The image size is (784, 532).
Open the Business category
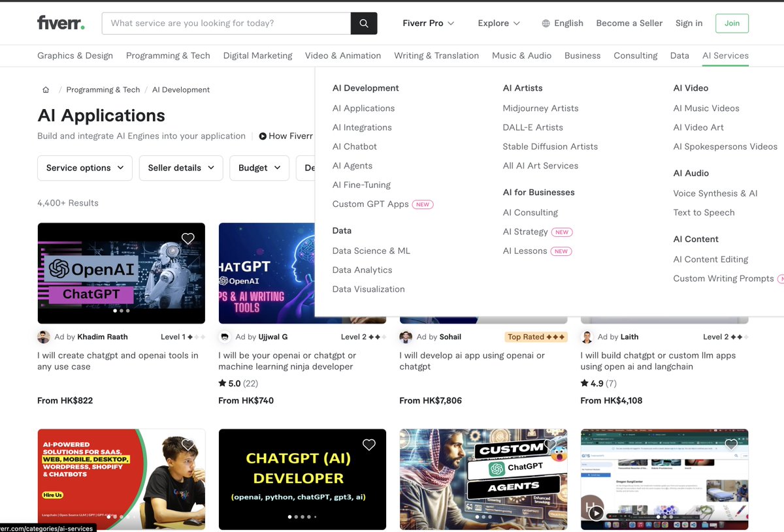click(x=582, y=55)
